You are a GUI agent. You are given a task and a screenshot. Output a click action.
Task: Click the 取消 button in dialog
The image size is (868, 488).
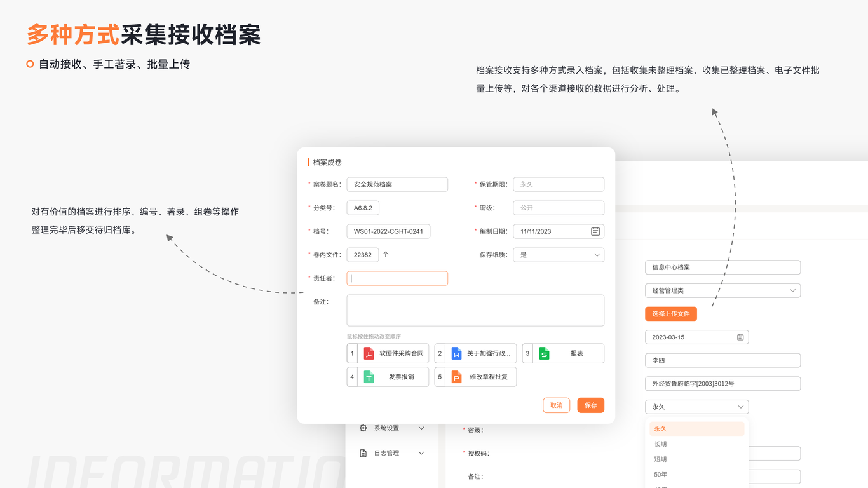(557, 405)
